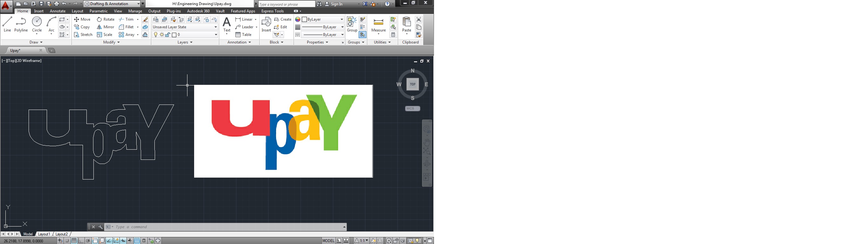Click the color wheel Object Color icon
Image resolution: width=868 pixels, height=244 pixels.
click(297, 19)
